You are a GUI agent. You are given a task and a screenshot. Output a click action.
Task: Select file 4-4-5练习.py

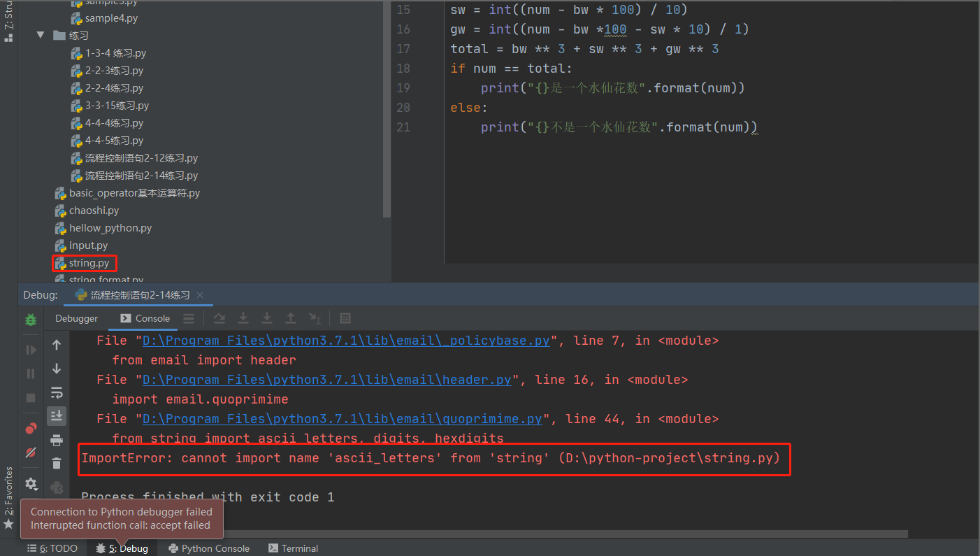tap(114, 141)
